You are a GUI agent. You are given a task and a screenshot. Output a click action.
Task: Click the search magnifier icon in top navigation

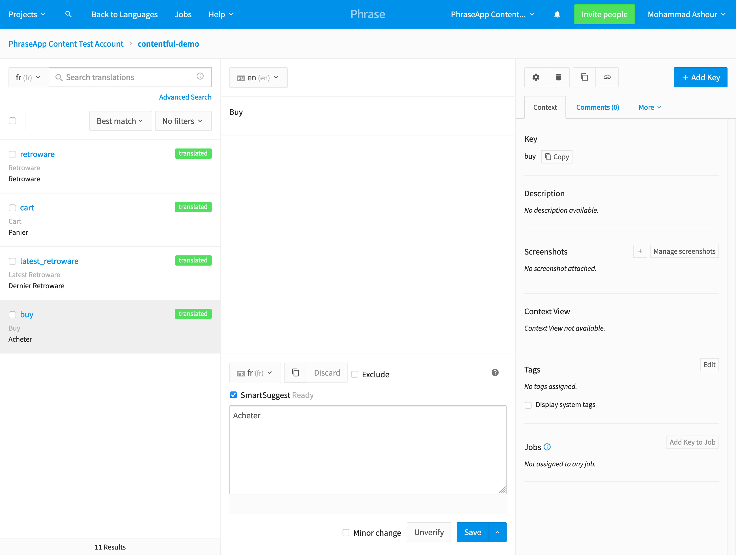[68, 14]
